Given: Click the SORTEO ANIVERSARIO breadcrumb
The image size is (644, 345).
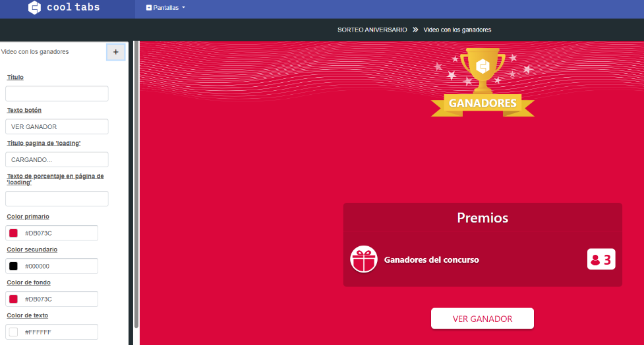Looking at the screenshot, I should pos(372,30).
